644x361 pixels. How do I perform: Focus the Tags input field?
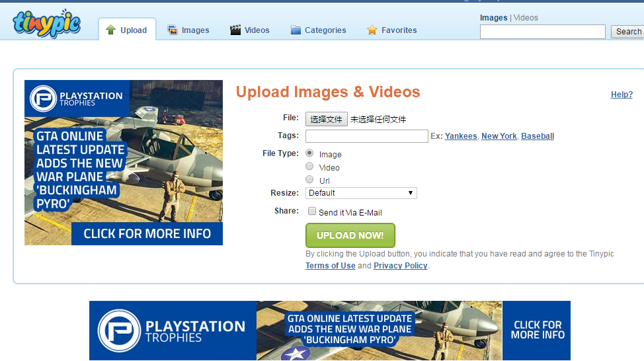(367, 136)
